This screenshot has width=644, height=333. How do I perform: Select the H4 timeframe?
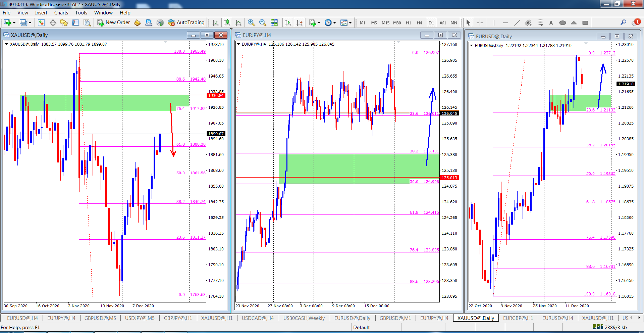(x=419, y=23)
